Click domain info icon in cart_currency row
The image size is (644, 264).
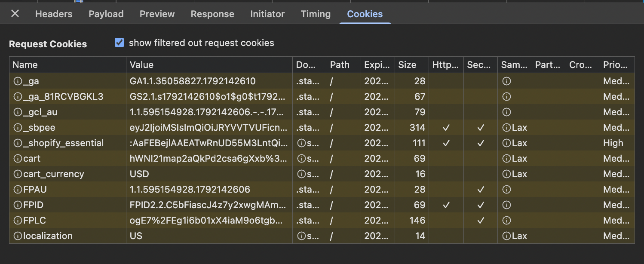point(301,174)
